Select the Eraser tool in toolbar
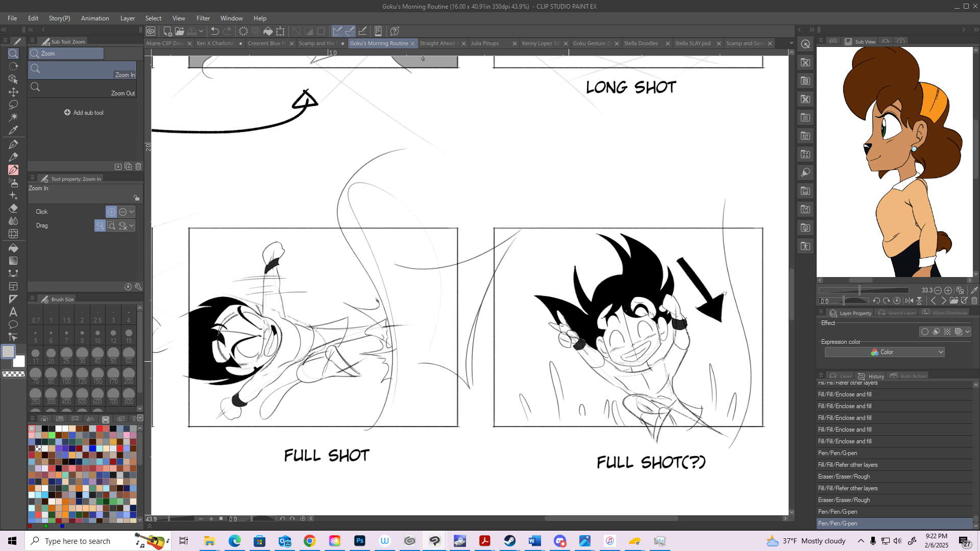Viewport: 980px width, 551px height. click(x=13, y=208)
